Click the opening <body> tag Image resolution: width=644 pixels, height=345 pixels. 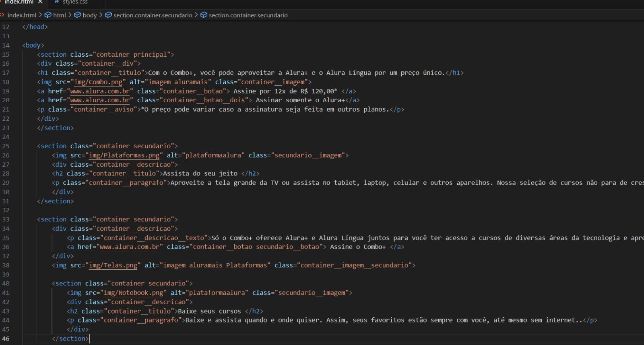pos(33,45)
